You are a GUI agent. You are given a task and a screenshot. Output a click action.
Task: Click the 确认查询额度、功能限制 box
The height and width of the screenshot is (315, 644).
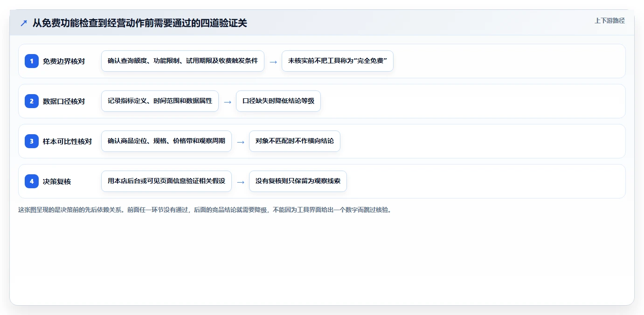pyautogui.click(x=183, y=61)
